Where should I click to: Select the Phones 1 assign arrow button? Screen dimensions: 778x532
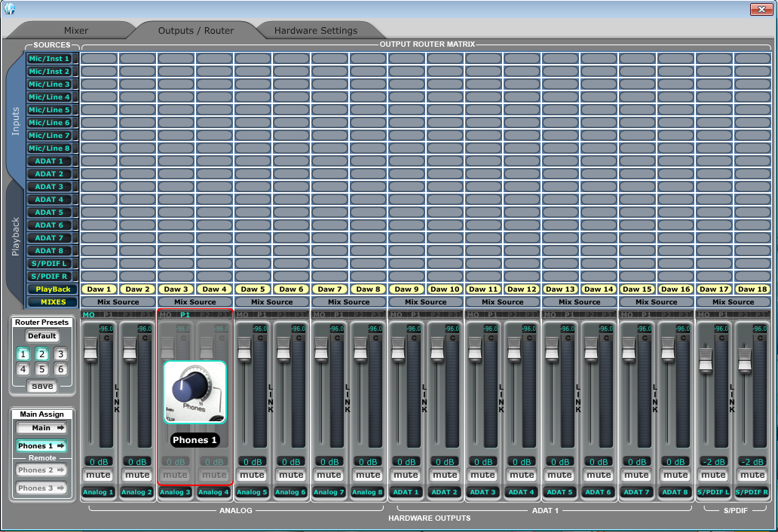41,446
